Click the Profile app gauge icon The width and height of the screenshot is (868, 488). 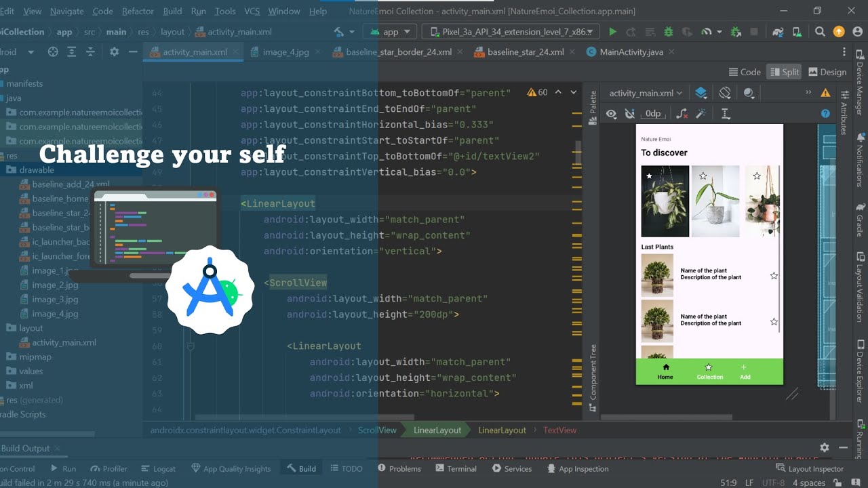(x=706, y=32)
